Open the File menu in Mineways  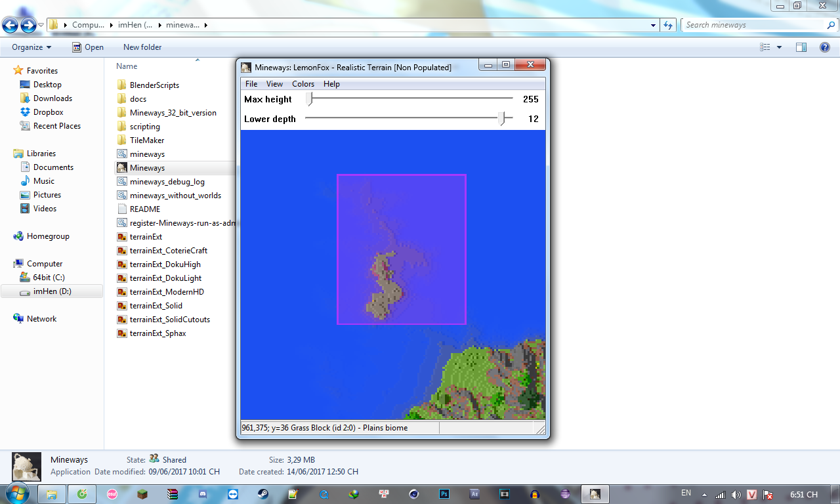[x=251, y=84]
